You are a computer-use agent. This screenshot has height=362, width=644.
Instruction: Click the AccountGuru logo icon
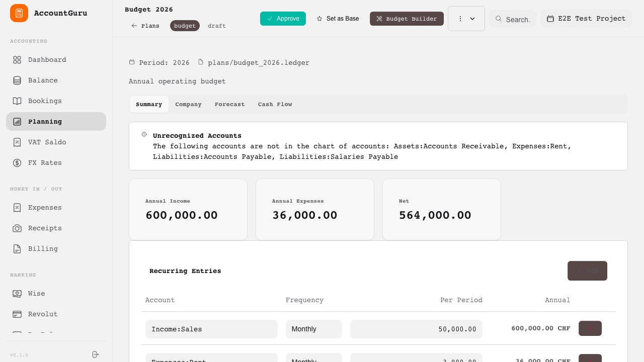point(19,13)
